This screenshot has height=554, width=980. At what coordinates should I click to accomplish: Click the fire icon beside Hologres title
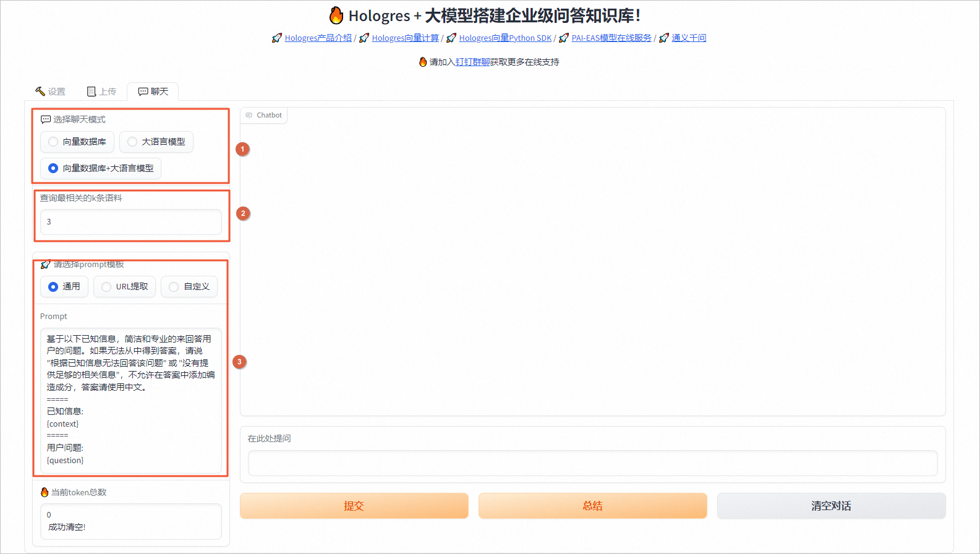click(336, 15)
